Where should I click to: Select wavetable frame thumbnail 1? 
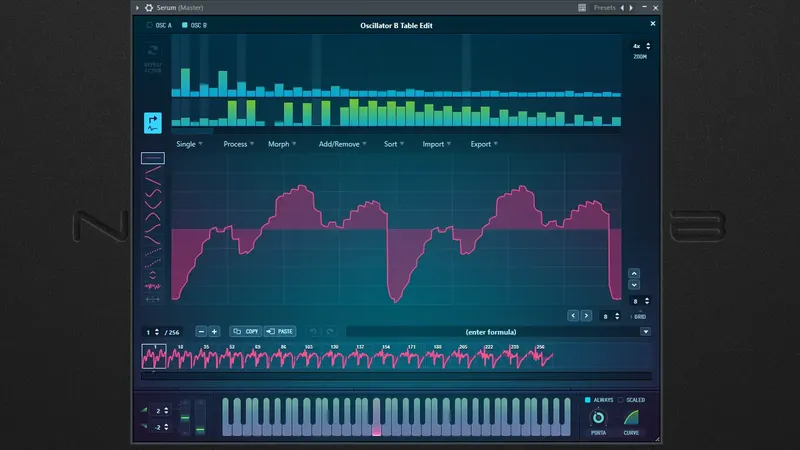tap(154, 356)
